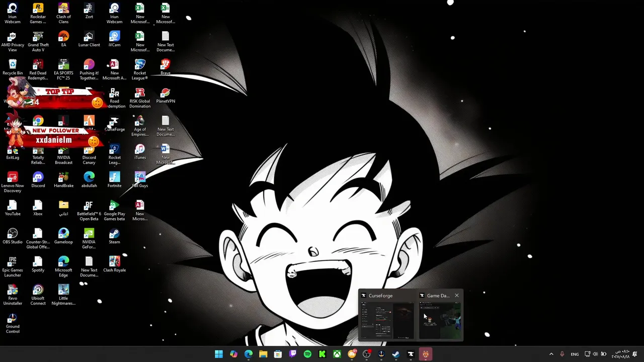The image size is (644, 362).
Task: Select the abdullah Edge profile shortcut
Action: click(x=89, y=180)
